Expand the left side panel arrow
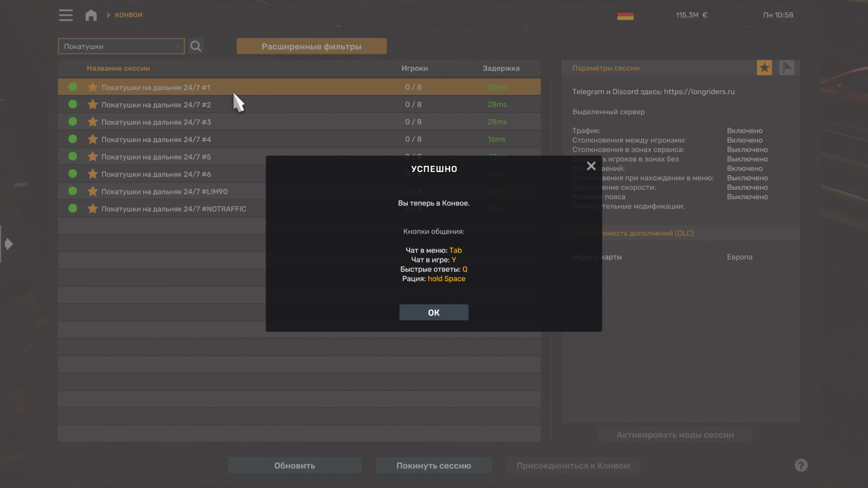The width and height of the screenshot is (868, 488). click(8, 244)
